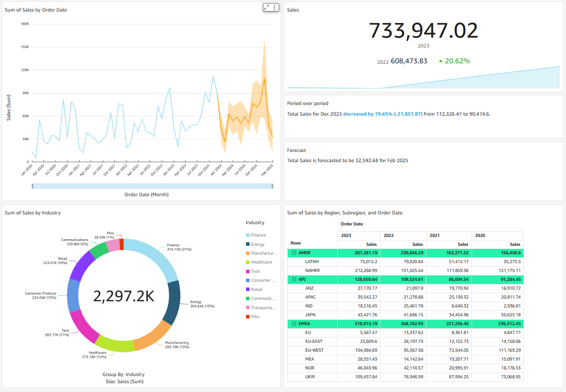This screenshot has height=392, width=566.
Task: Select the EU-WEST subregion row label
Action: (x=315, y=350)
